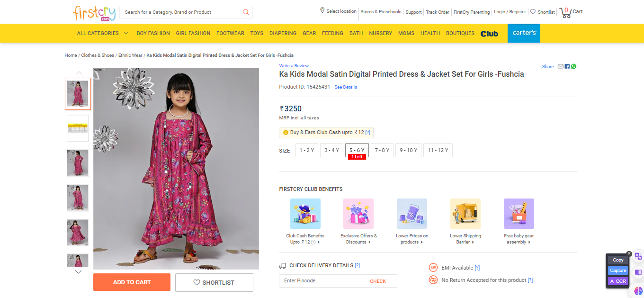The height and width of the screenshot is (298, 644).
Task: Select size 7 - 8 Y
Action: [x=382, y=150]
